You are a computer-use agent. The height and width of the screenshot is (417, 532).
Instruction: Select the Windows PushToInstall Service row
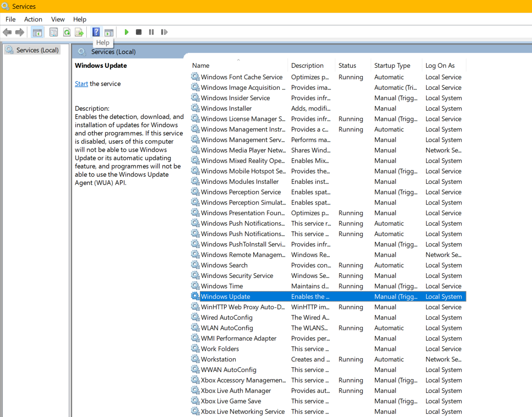click(328, 244)
